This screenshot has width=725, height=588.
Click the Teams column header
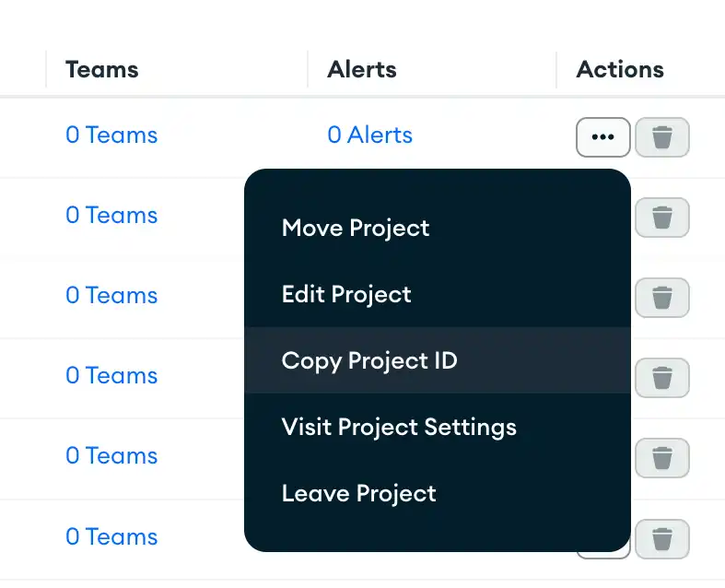(102, 69)
